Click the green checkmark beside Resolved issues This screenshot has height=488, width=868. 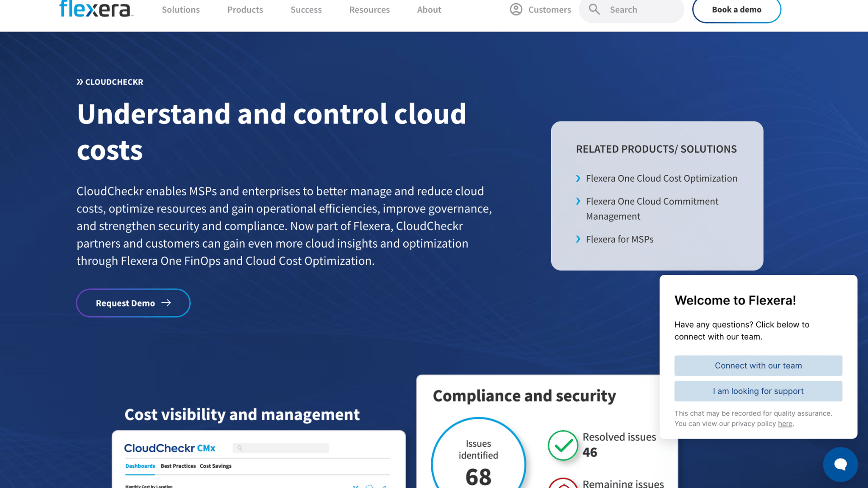(x=562, y=446)
